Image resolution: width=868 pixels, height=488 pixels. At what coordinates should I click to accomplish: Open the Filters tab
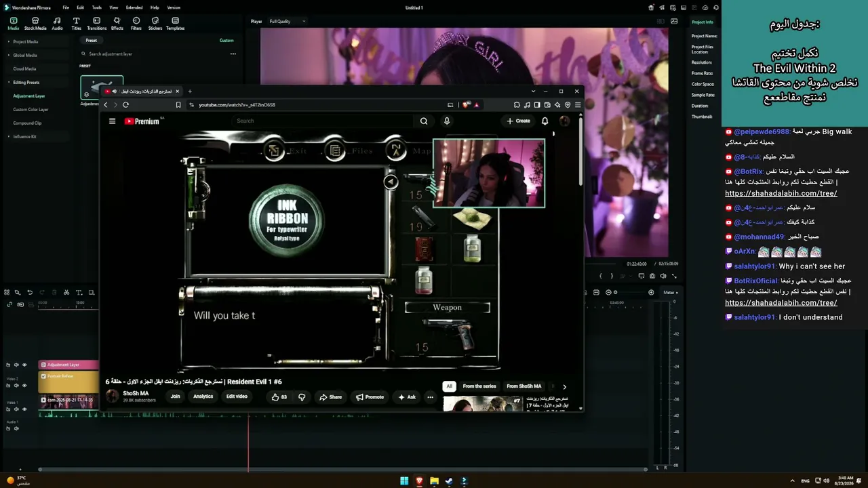tap(136, 24)
